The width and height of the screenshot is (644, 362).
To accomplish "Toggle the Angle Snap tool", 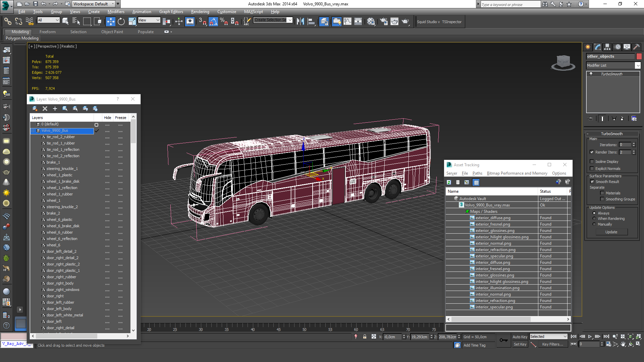I will [x=213, y=22].
